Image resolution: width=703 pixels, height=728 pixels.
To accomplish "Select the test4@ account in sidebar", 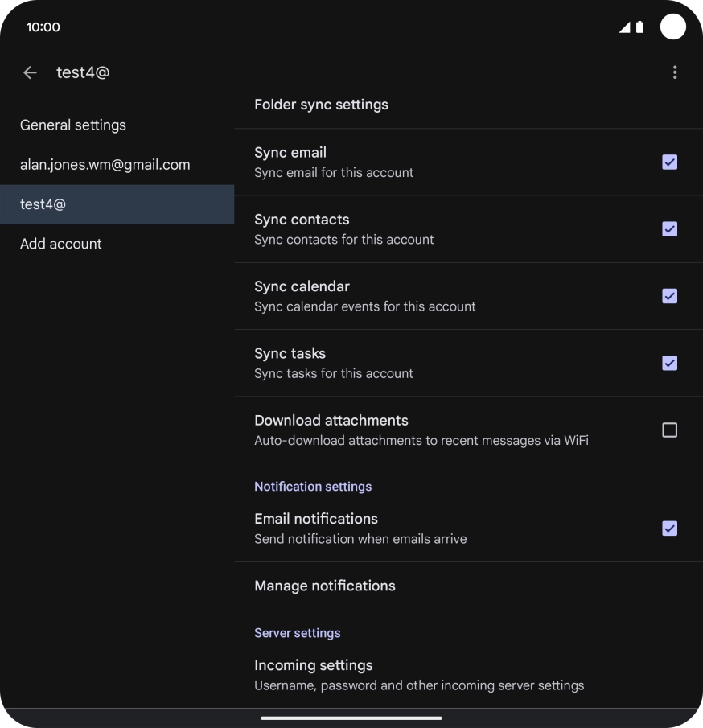I will point(43,204).
